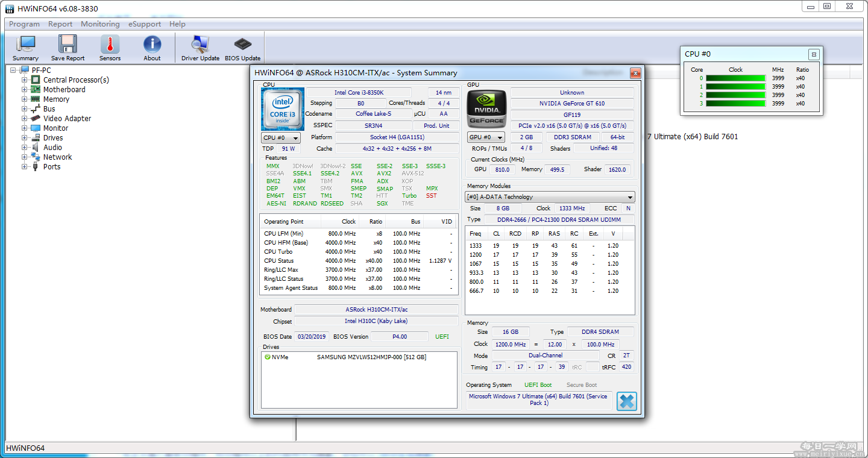Open the Monitoring menu
Image resolution: width=868 pixels, height=458 pixels.
tap(100, 24)
